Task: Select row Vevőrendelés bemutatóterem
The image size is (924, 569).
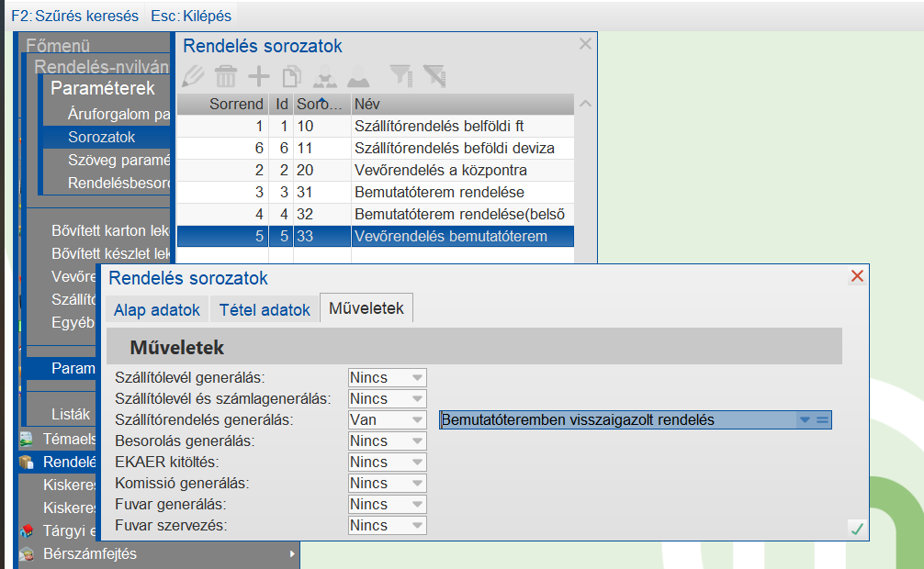Action: point(376,236)
